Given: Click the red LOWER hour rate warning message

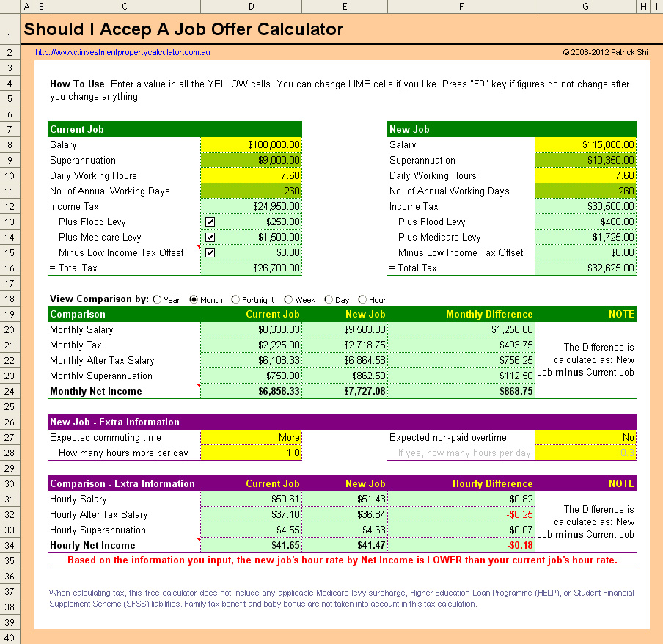Looking at the screenshot, I should click(x=342, y=560).
